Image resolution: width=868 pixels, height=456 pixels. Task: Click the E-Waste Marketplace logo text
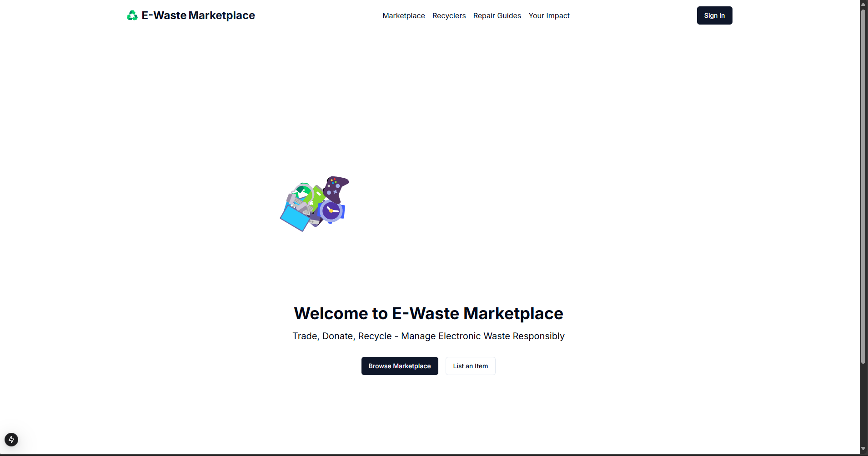click(x=198, y=15)
